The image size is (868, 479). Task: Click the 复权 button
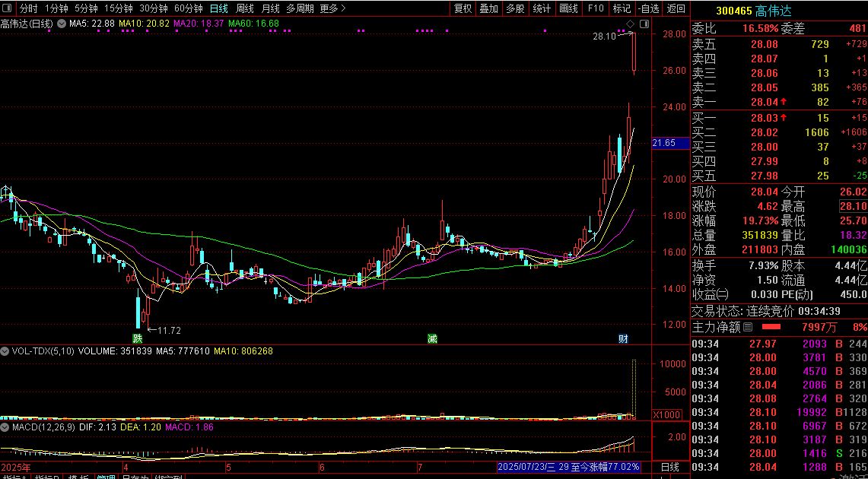point(463,8)
